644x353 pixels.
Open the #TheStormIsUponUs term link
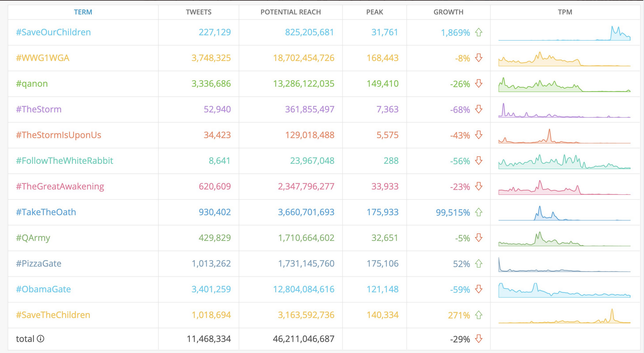click(x=58, y=135)
